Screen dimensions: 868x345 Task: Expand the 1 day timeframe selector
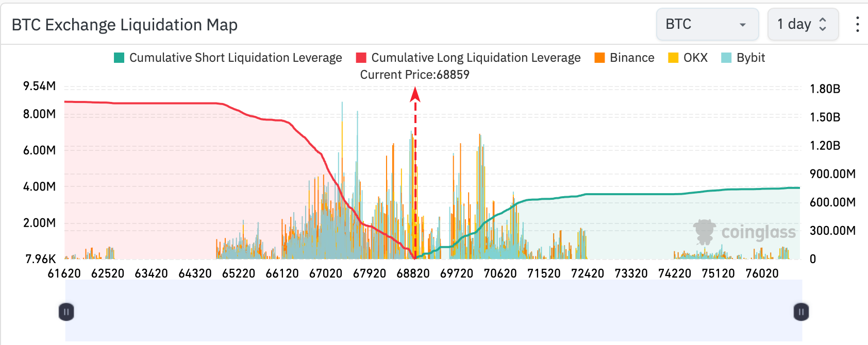click(803, 24)
